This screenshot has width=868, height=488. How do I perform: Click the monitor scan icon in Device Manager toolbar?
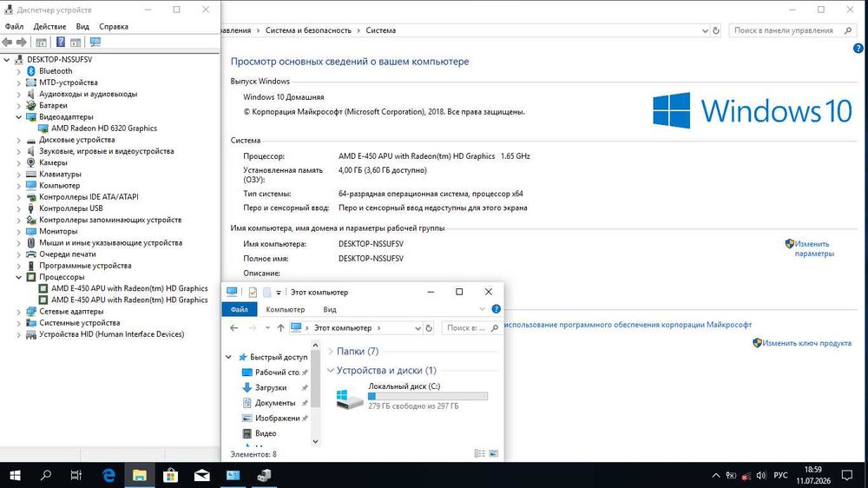pos(95,42)
